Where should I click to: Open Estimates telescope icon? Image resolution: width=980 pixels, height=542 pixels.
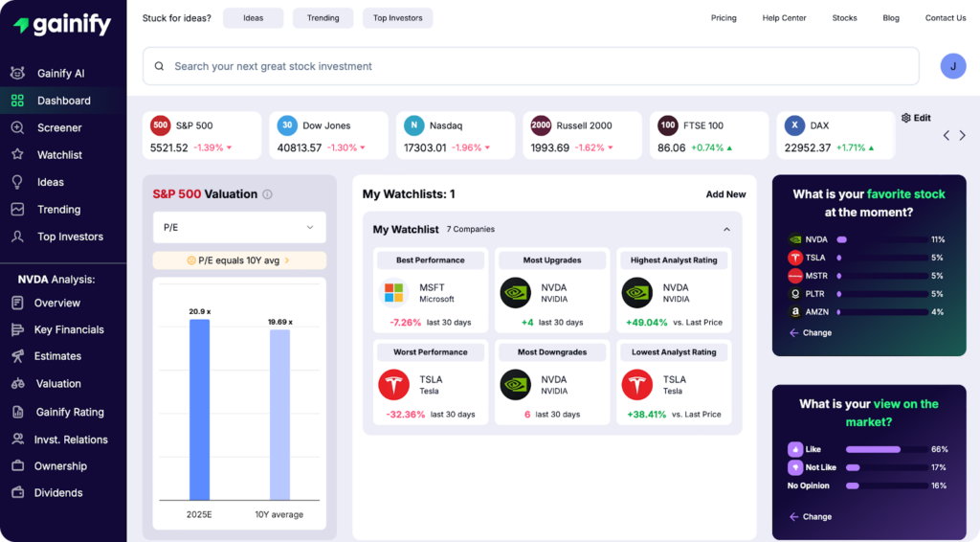point(17,355)
